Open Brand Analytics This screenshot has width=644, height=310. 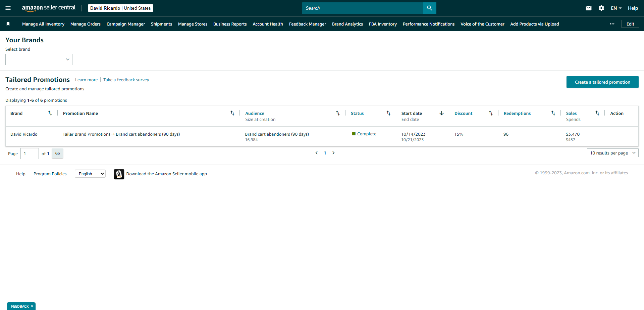347,24
